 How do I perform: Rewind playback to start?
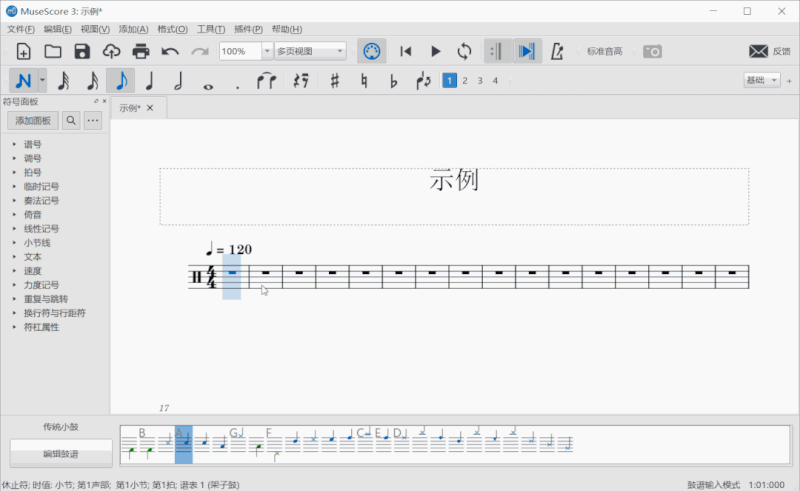(406, 52)
